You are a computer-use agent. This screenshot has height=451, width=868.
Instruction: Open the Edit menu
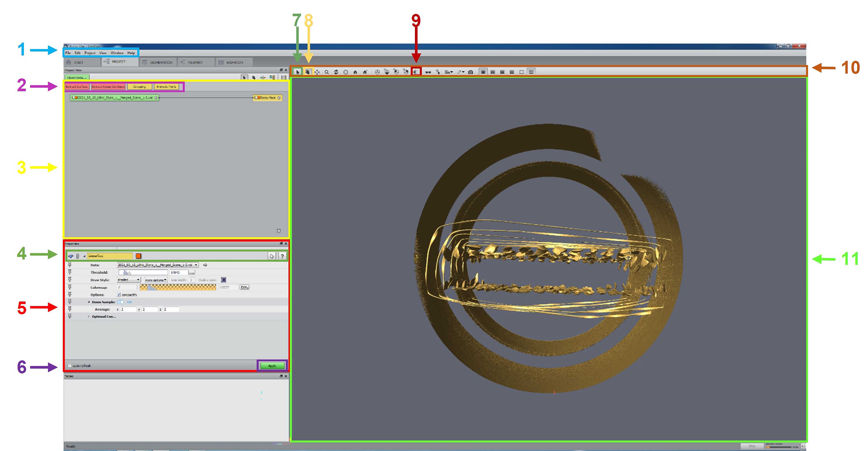pyautogui.click(x=77, y=53)
